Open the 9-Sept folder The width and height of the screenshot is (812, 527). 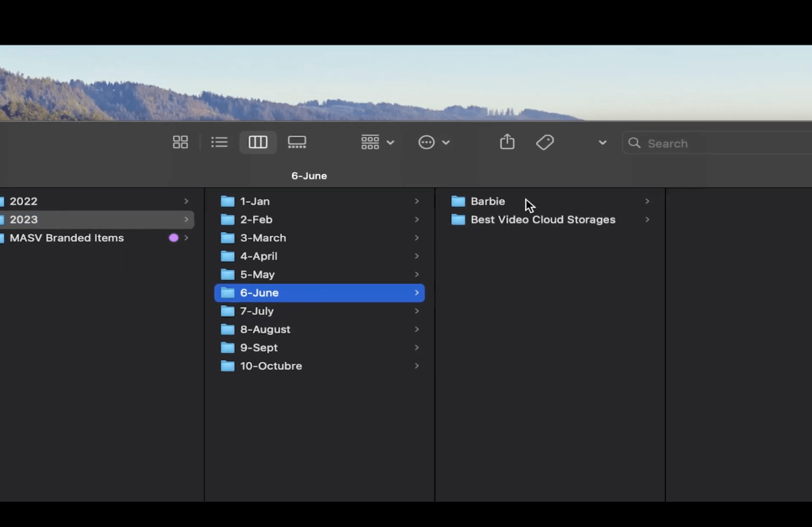[319, 348]
